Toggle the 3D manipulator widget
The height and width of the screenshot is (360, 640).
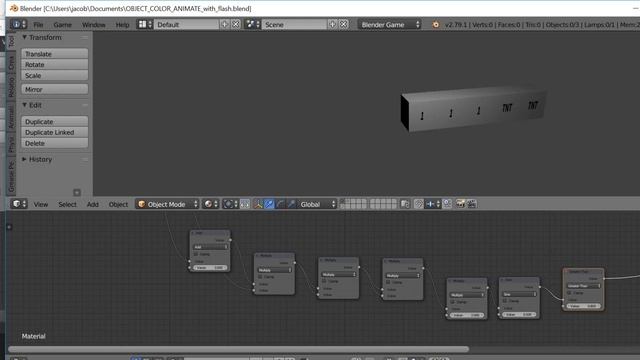(258, 204)
